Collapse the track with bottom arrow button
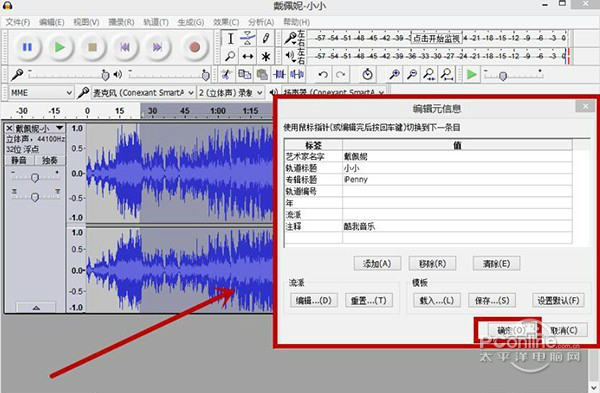 [36, 307]
